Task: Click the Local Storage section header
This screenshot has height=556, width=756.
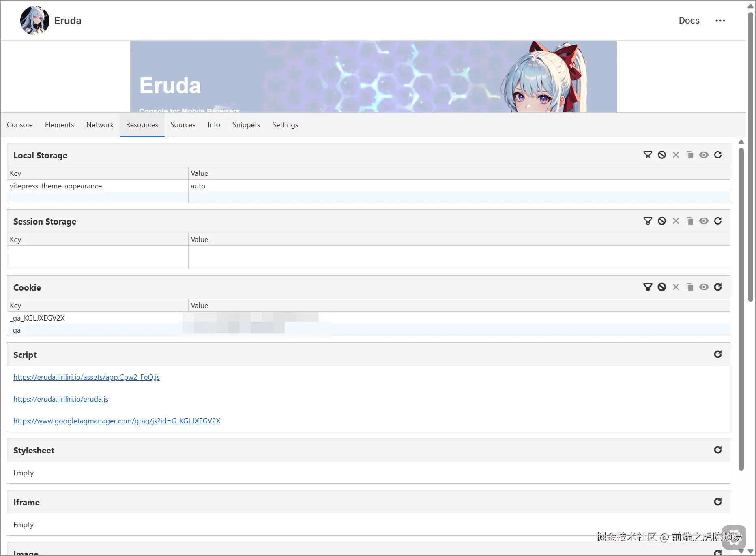Action: click(368, 155)
